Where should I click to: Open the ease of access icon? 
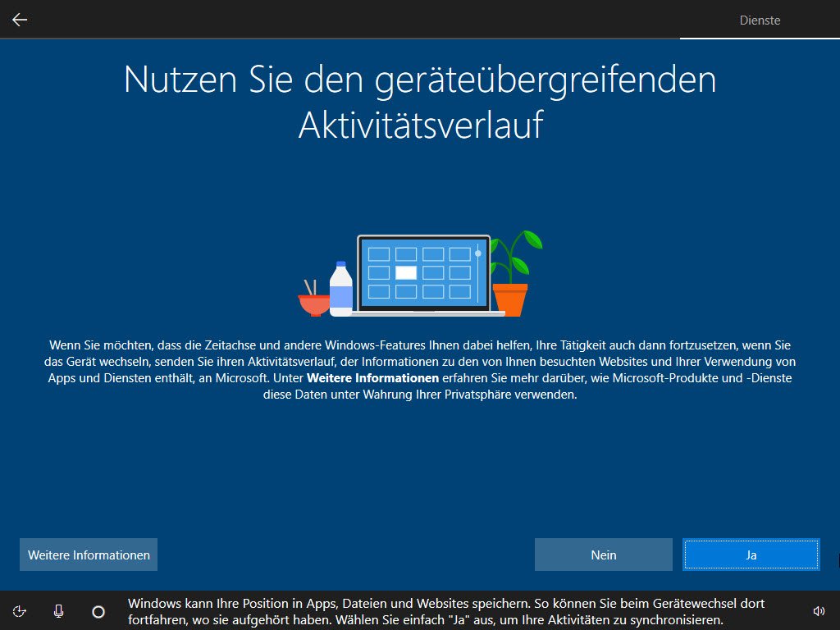tap(20, 611)
